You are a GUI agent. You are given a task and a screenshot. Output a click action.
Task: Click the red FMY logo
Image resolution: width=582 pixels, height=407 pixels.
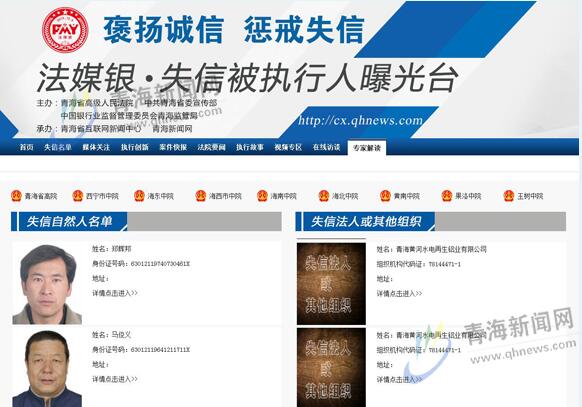[65, 30]
